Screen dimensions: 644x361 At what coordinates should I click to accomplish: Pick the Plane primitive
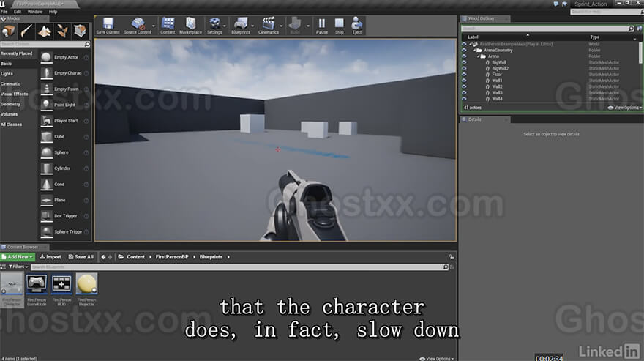(x=64, y=200)
